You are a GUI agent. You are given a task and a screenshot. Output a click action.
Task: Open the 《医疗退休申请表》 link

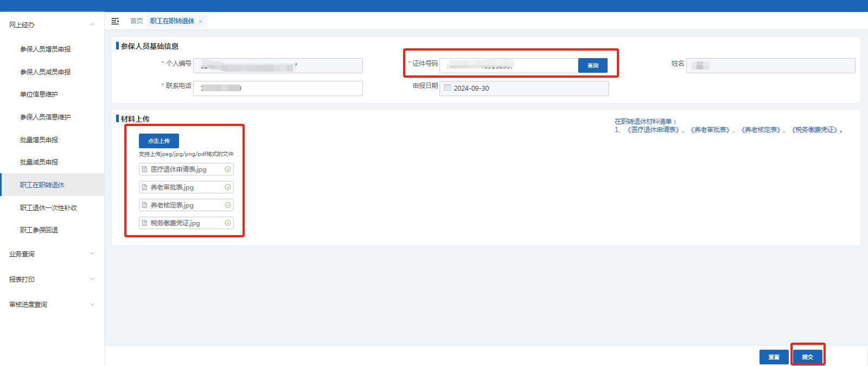tap(653, 130)
